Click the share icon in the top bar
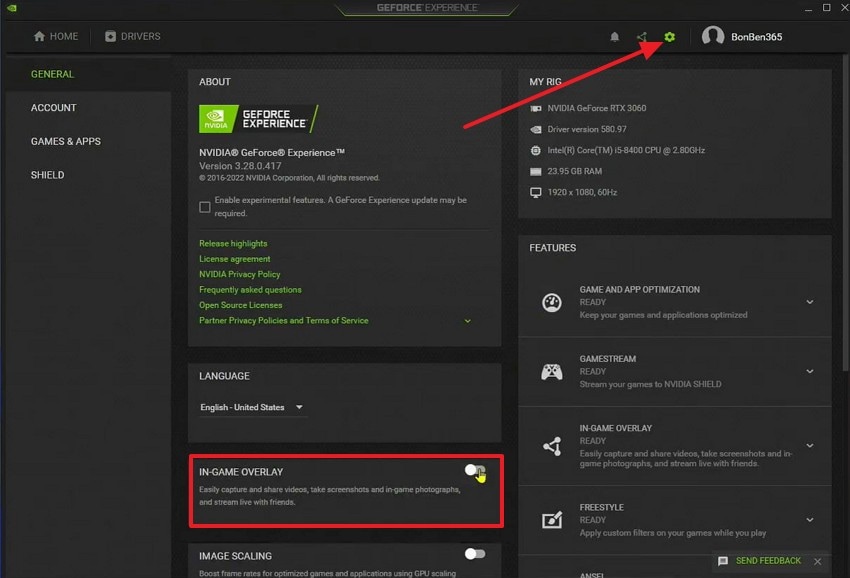Viewport: 850px width, 578px height. (642, 36)
